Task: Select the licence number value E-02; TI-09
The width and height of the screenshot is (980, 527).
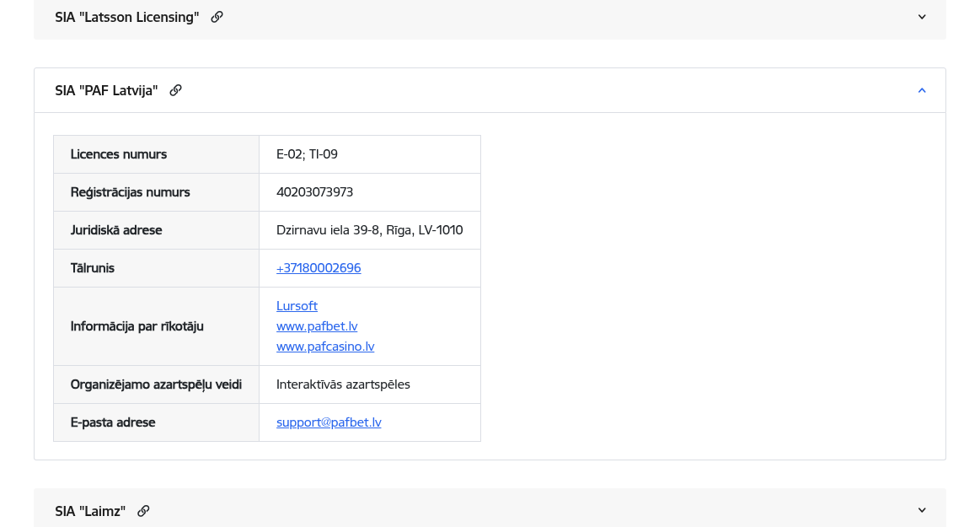Action: (x=307, y=153)
